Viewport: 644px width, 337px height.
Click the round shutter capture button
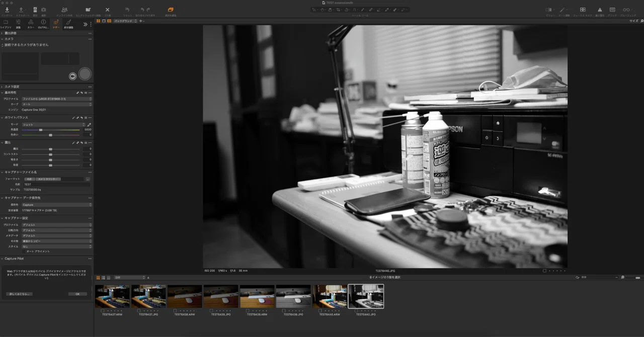85,74
